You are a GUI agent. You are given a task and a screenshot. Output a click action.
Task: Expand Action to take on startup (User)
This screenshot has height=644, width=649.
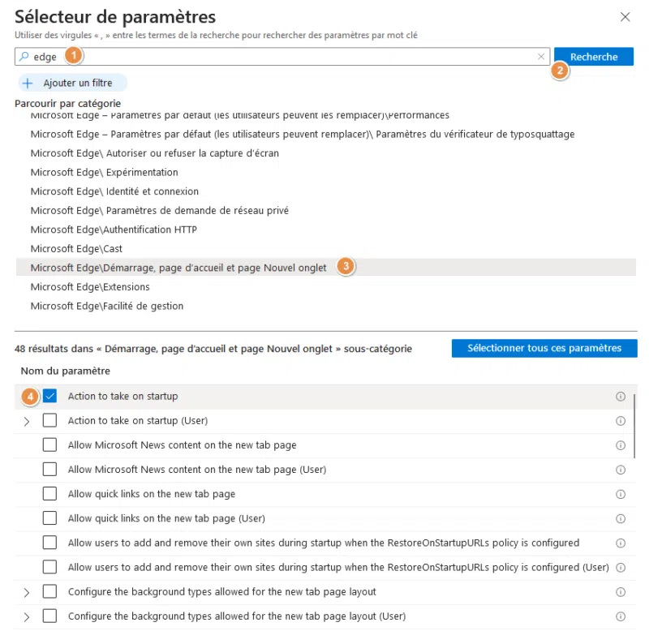pos(25,420)
